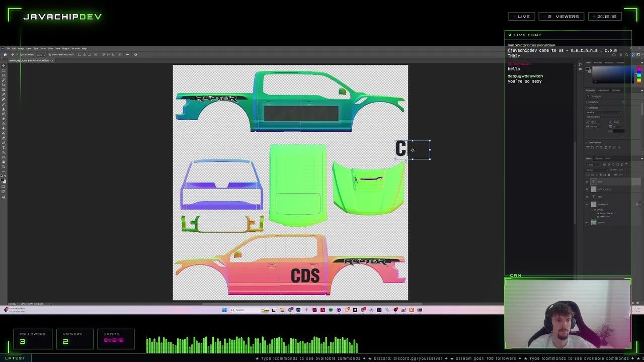Hide the Rectangle 1 layer
Viewport: 644px width, 362px height.
tap(587, 204)
